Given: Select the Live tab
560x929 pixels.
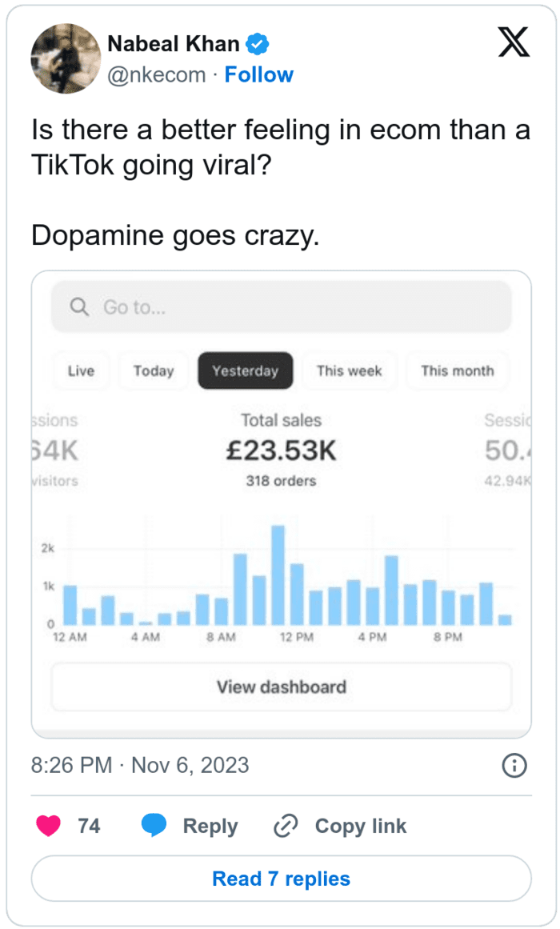Looking at the screenshot, I should coord(81,371).
